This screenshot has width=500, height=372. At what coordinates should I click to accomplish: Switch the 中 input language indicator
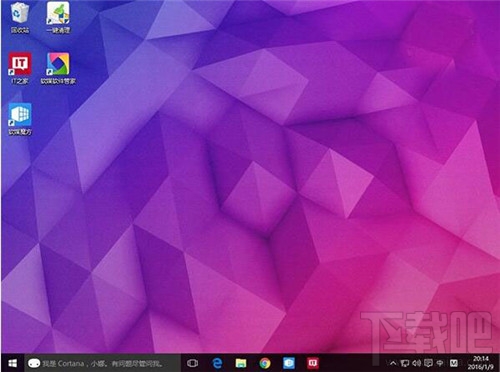(440, 363)
